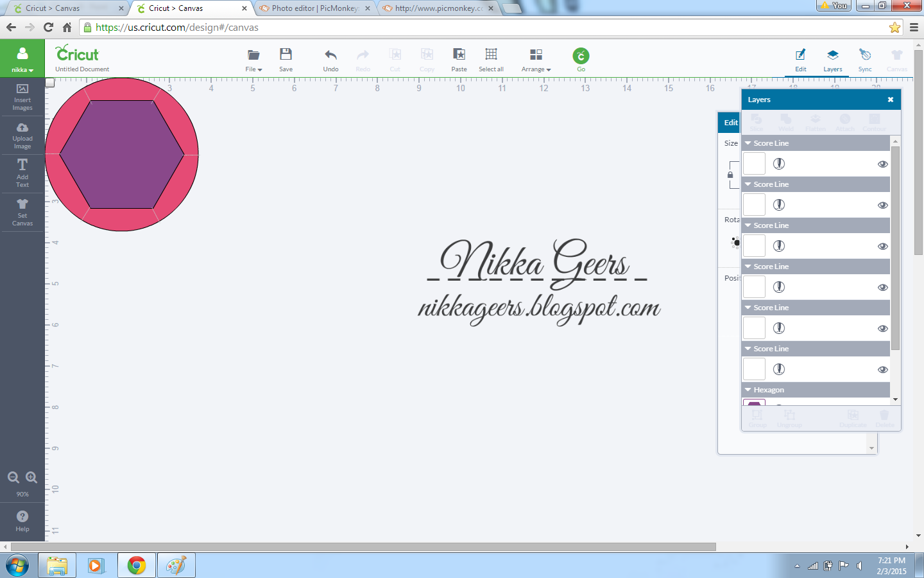Go to the browser home page
Viewport: 924px width, 578px height.
(x=67, y=27)
